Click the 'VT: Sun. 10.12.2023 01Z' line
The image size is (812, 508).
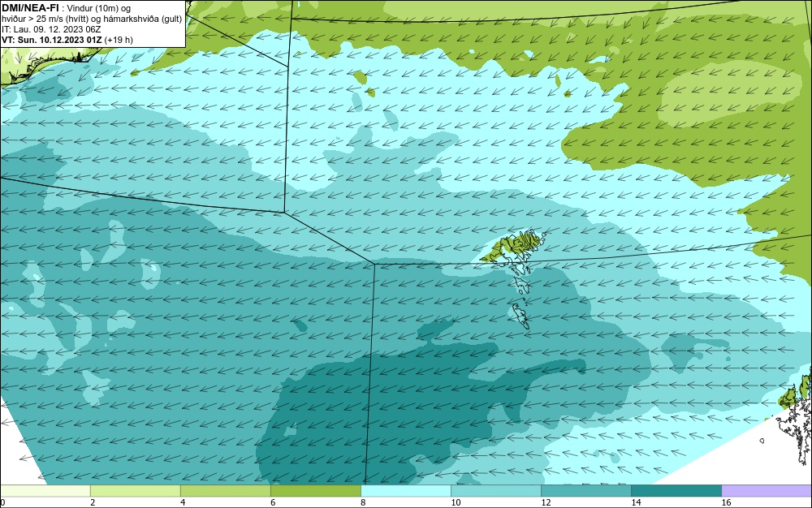coord(67,40)
